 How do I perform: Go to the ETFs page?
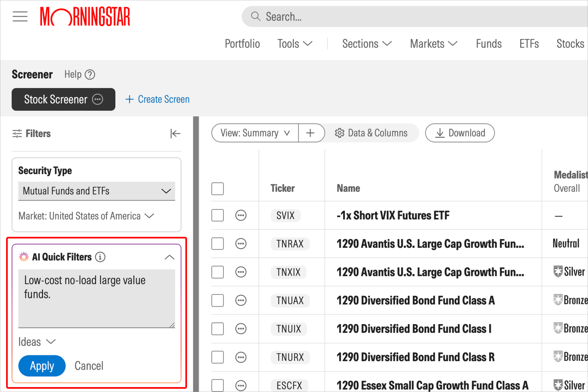pyautogui.click(x=529, y=44)
